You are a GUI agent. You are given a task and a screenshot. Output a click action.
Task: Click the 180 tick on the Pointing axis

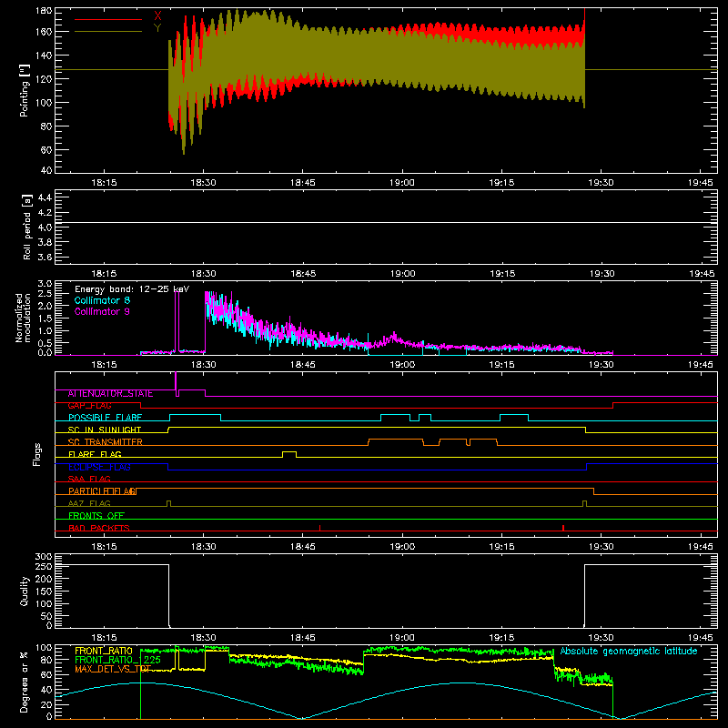[x=43, y=11]
